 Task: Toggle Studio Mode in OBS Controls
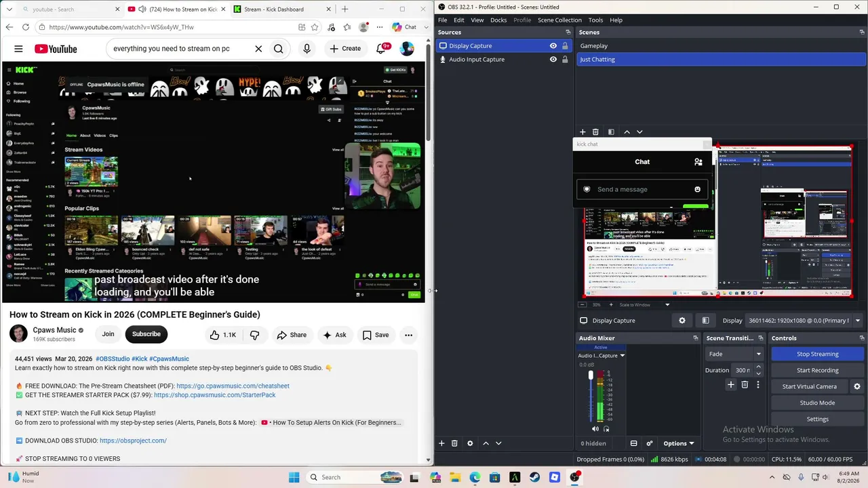tap(817, 403)
